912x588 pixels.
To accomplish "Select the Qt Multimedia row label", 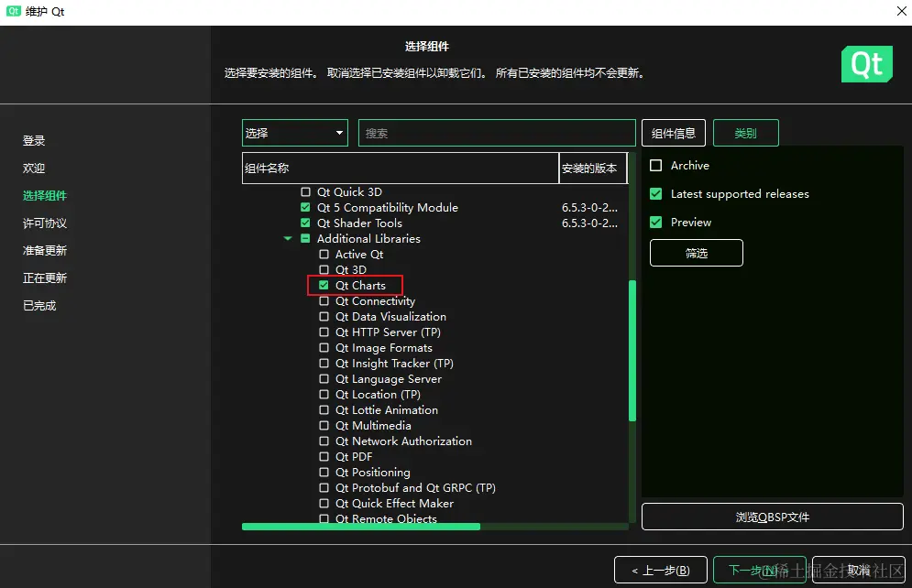I will click(x=373, y=425).
